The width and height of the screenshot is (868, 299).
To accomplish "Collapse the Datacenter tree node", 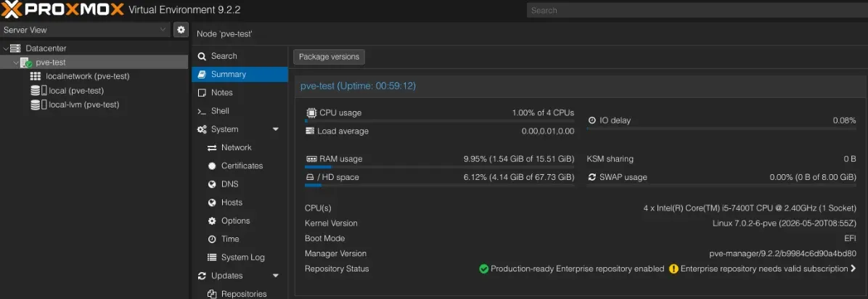I will coord(6,49).
